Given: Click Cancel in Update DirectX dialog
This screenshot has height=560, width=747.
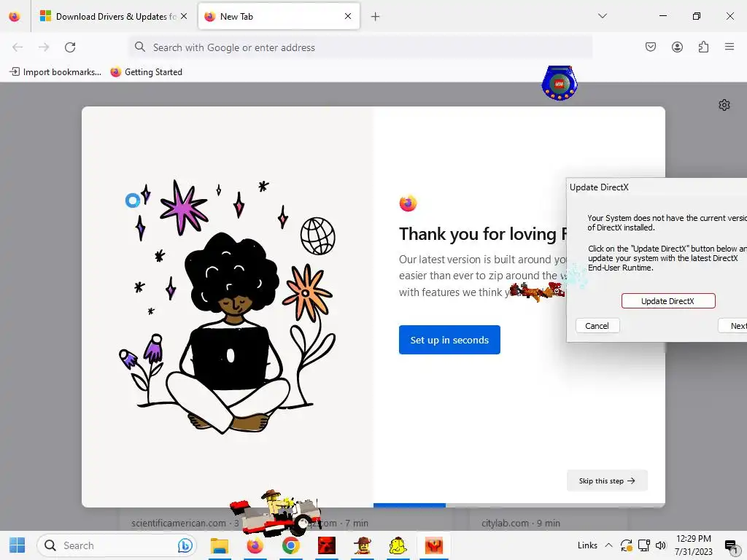Looking at the screenshot, I should tap(597, 326).
